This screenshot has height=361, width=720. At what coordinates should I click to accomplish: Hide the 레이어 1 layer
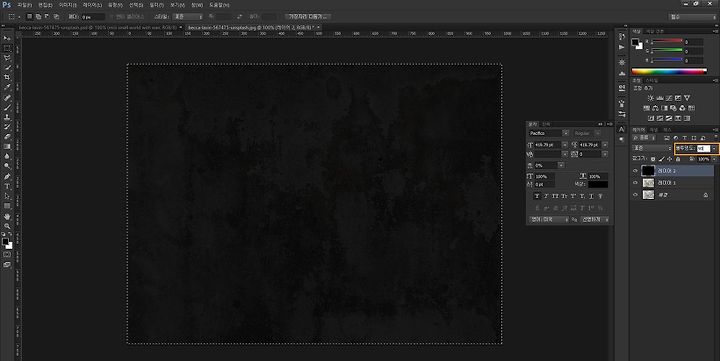pyautogui.click(x=636, y=183)
